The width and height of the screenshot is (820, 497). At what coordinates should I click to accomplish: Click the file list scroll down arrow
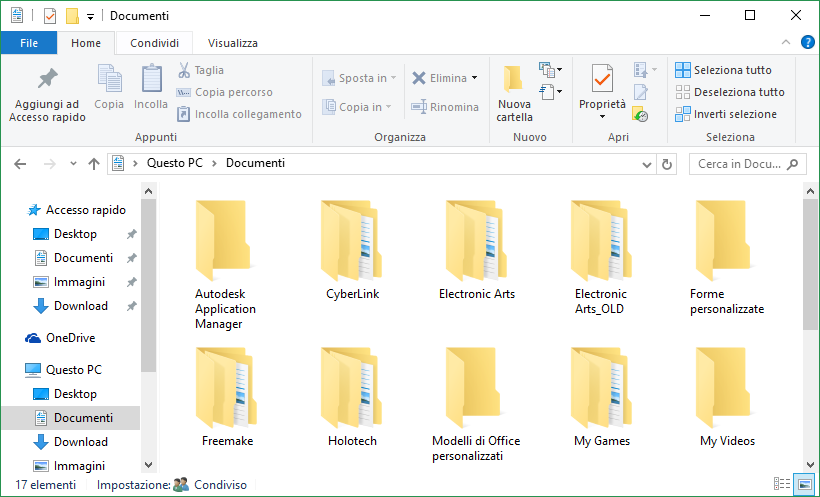pyautogui.click(x=811, y=465)
